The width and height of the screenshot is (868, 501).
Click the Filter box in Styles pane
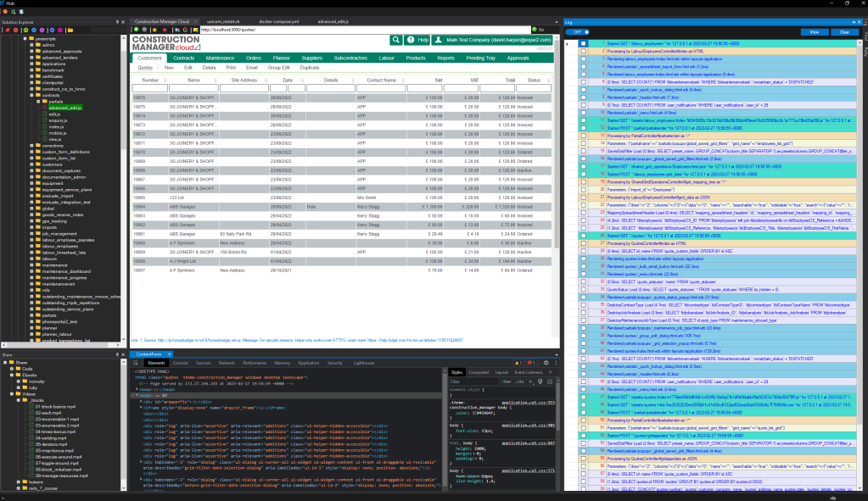click(473, 381)
